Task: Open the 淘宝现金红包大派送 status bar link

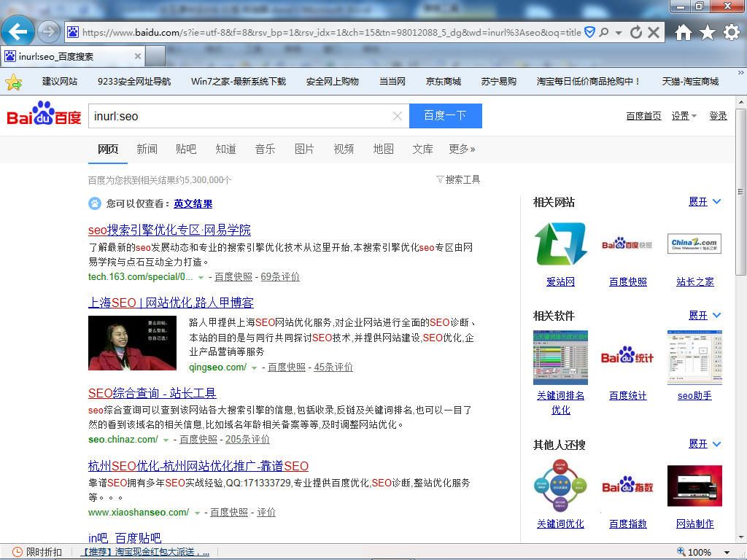Action: 145,552
